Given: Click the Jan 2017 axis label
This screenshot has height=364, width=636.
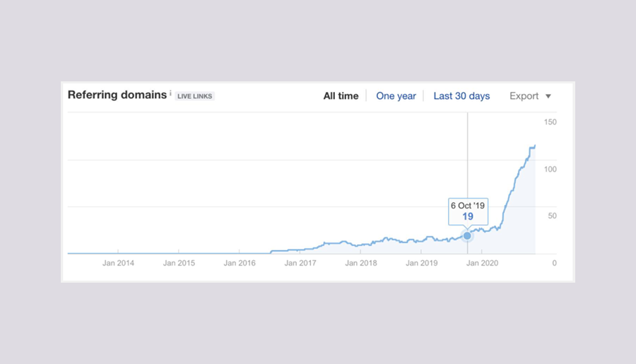Looking at the screenshot, I should click(x=300, y=263).
